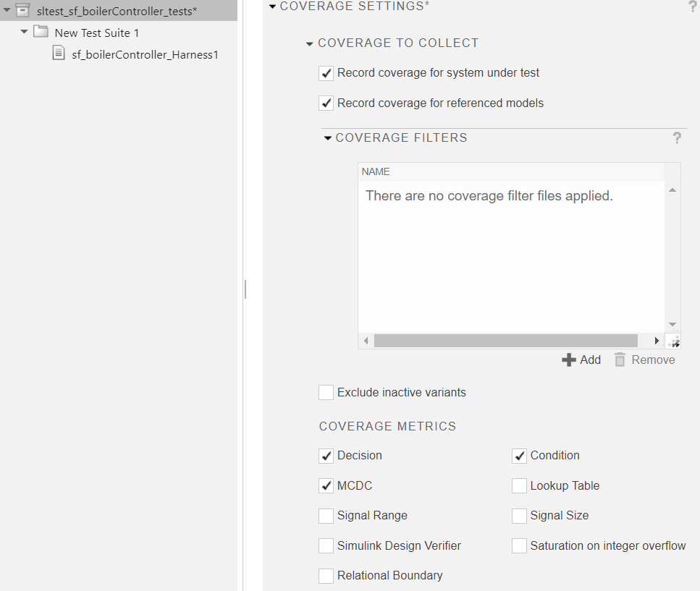Select the sltest_sf_boilerController_tests file icon
This screenshot has width=700, height=591.
click(21, 10)
